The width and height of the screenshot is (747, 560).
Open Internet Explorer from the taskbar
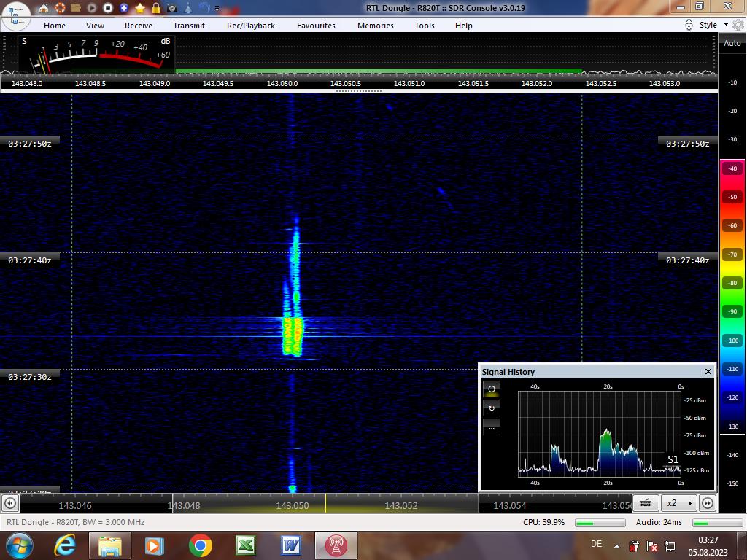click(65, 545)
